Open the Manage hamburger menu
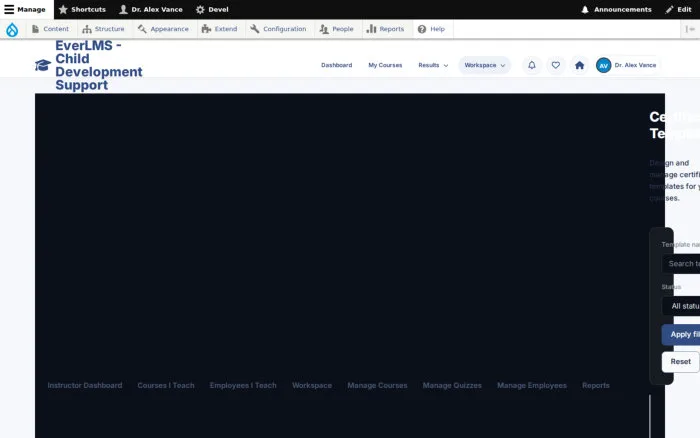The image size is (700, 438). tap(25, 9)
